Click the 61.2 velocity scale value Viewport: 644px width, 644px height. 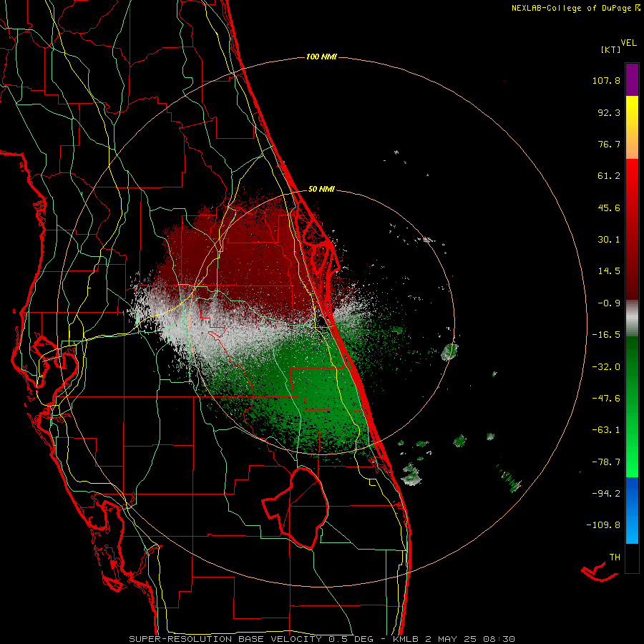(x=609, y=176)
